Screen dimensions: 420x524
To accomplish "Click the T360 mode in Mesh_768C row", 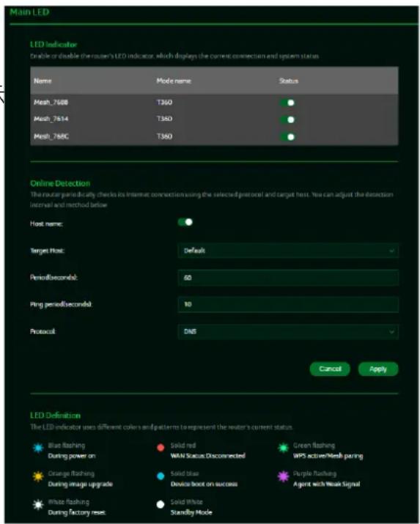I will coord(165,136).
